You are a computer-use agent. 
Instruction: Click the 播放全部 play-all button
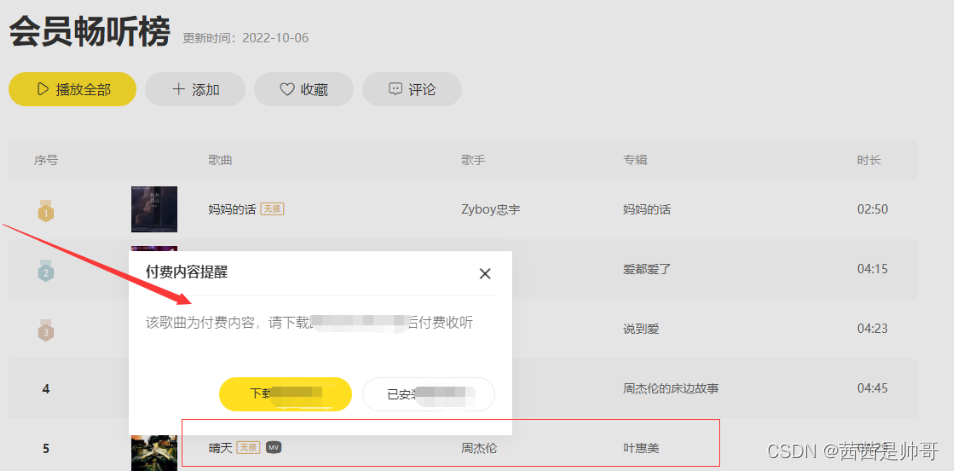72,89
